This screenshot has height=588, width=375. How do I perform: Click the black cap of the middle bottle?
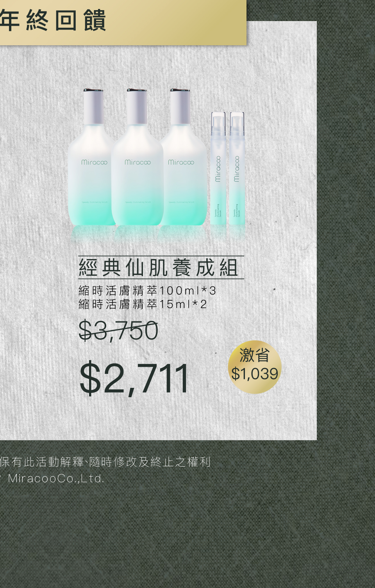coord(137,90)
